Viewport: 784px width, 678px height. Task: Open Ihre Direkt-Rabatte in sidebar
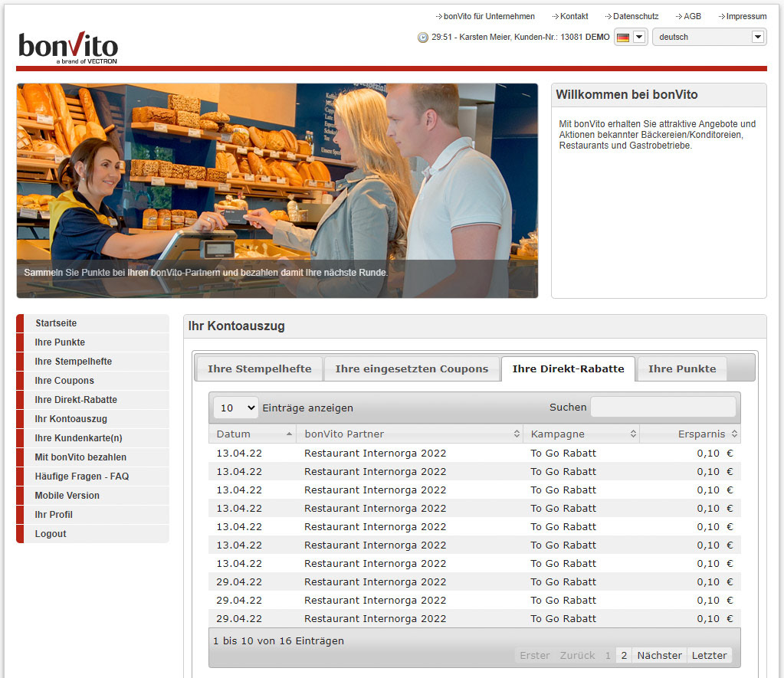coord(93,400)
